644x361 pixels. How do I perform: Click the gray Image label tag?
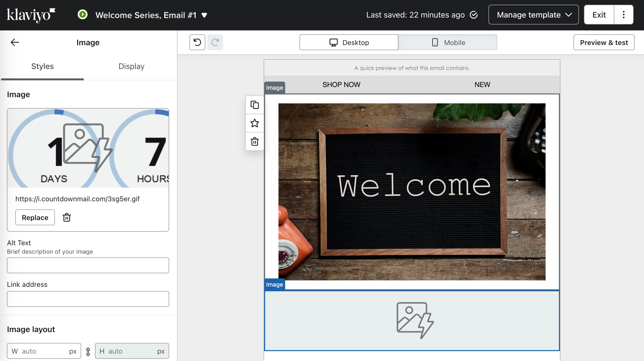pos(275,88)
